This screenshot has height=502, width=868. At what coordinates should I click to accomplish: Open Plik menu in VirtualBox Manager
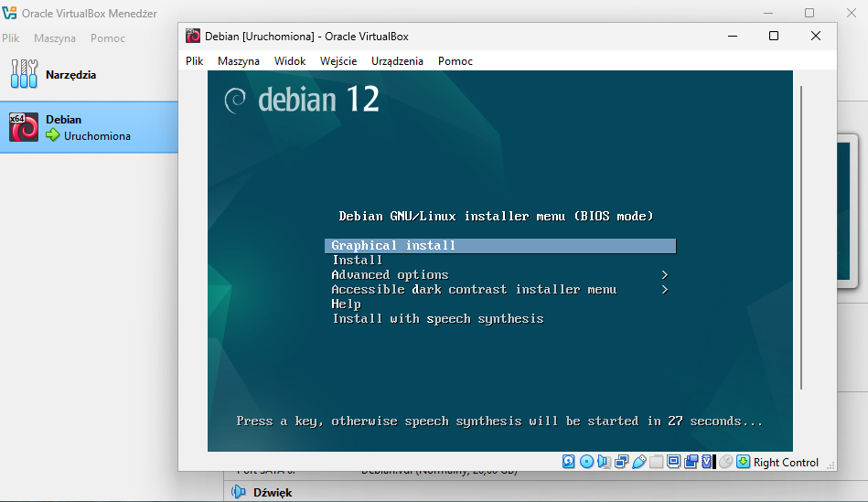[10, 38]
